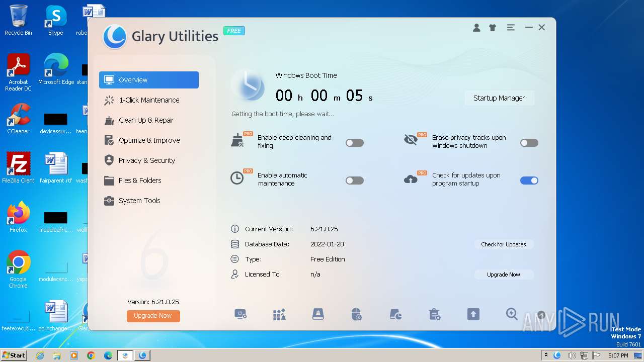Click the Licensed To n/a value
Image resolution: width=644 pixels, height=362 pixels.
(x=315, y=274)
